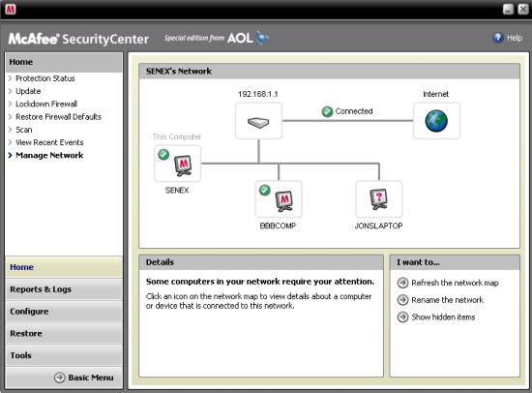
Task: Click the chevron next to Protection Status
Action: pos(11,78)
